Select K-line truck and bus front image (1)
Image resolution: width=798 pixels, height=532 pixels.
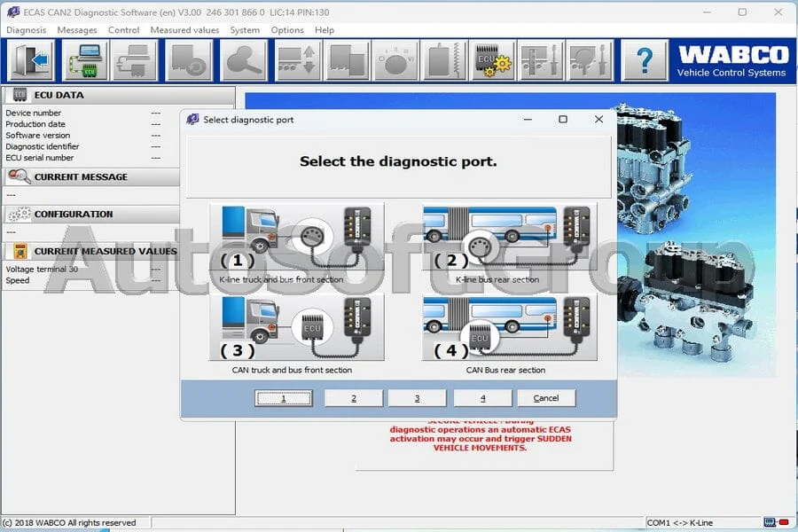(296, 237)
